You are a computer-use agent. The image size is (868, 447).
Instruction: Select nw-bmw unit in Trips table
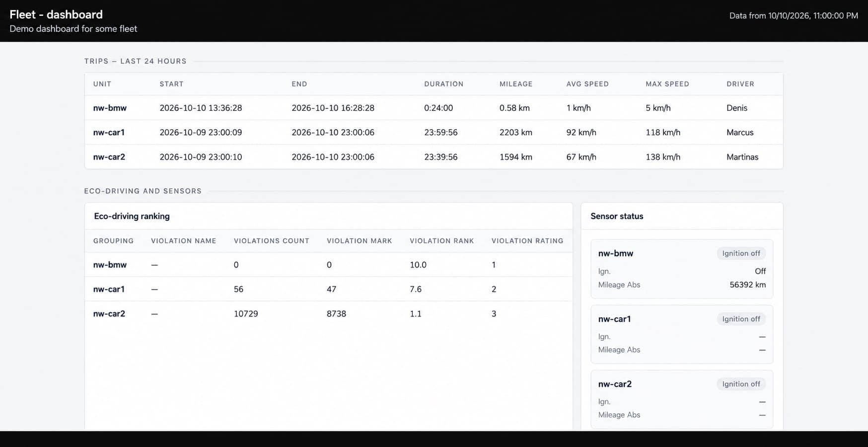[x=110, y=108]
